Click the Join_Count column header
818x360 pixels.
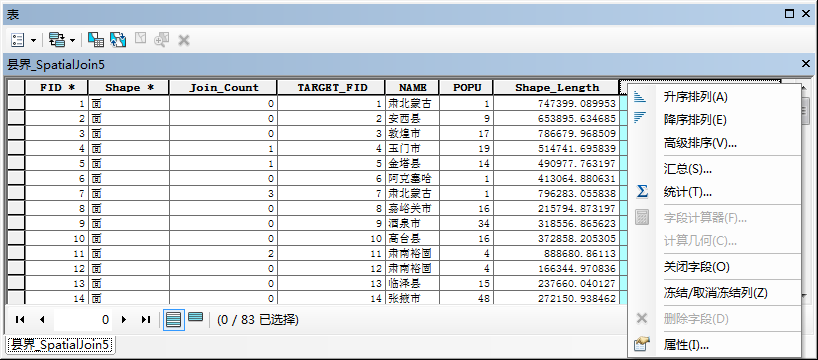coord(223,88)
